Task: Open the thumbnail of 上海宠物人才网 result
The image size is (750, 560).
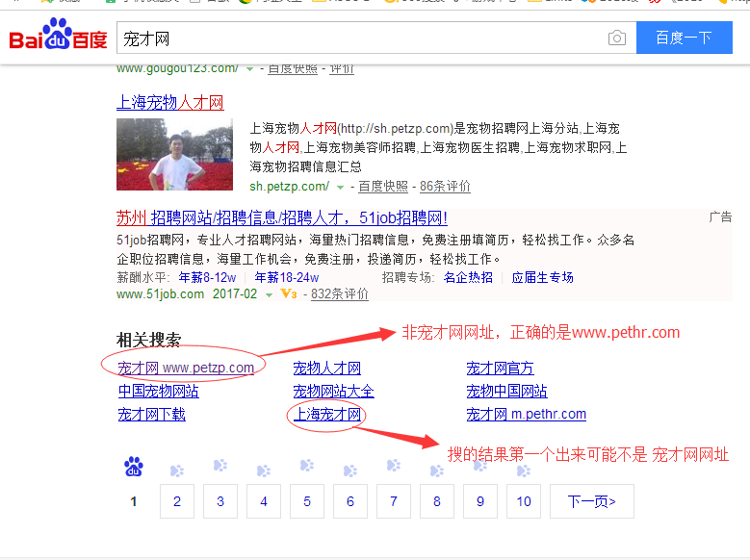Action: pos(174,155)
